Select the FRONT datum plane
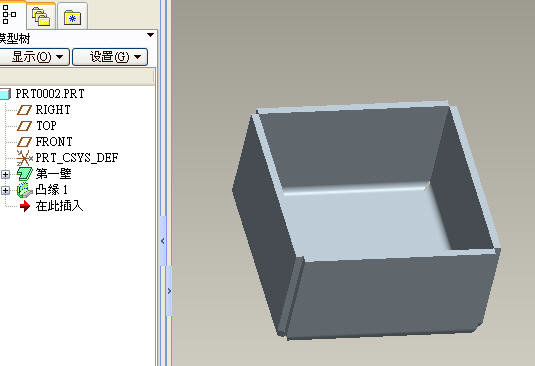 54,142
